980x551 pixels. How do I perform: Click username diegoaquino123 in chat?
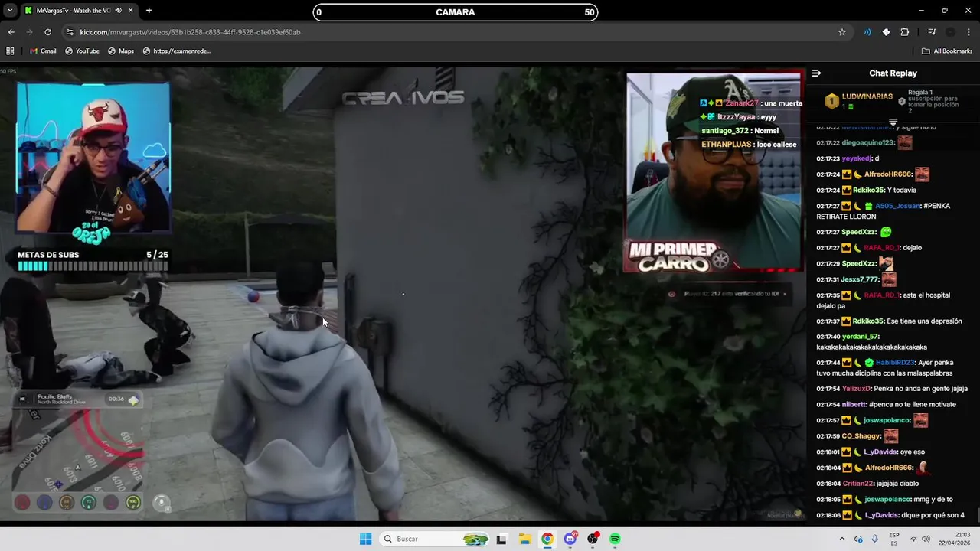coord(867,142)
